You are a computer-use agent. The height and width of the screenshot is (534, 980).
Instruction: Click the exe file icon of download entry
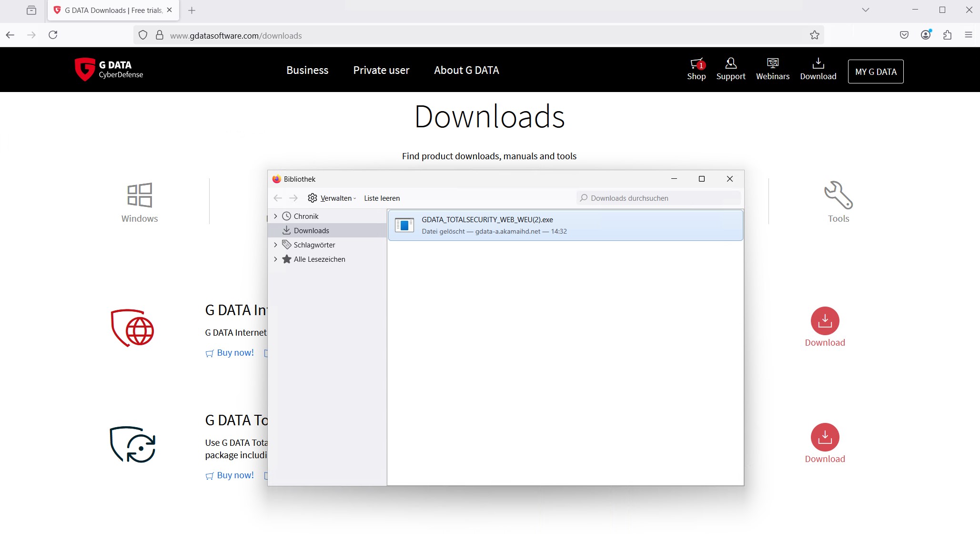coord(404,225)
